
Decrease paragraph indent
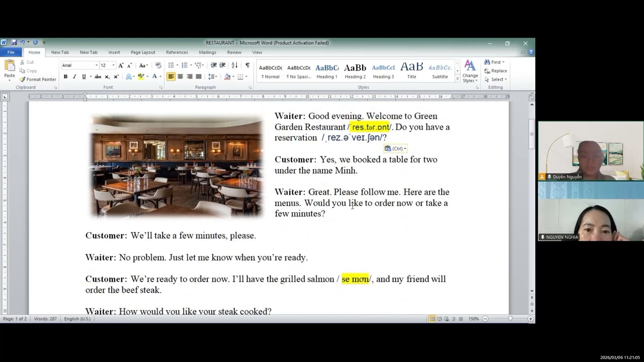[213, 65]
